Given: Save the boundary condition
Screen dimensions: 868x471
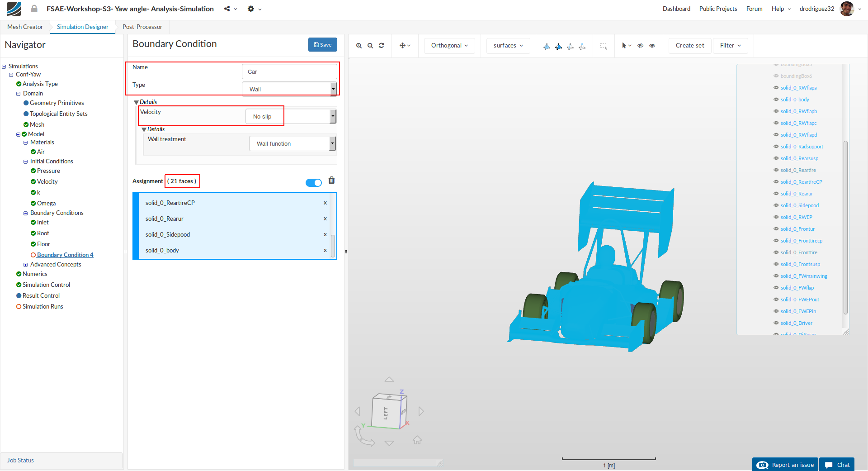Looking at the screenshot, I should click(323, 44).
